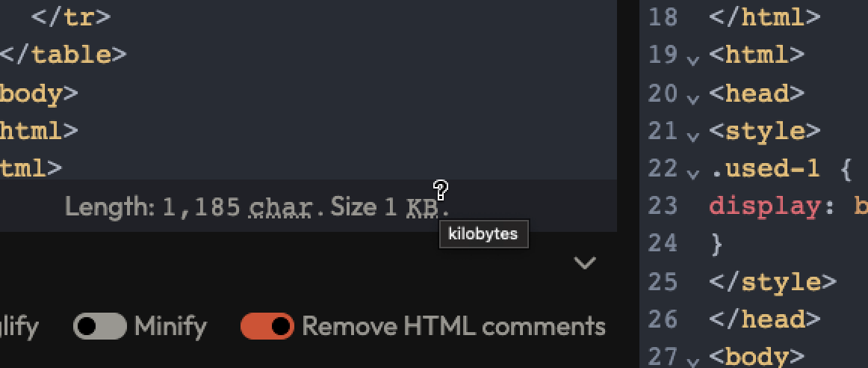Screen dimensions: 868x368
Task: Place cursor on the </tr> line
Action: point(71,17)
